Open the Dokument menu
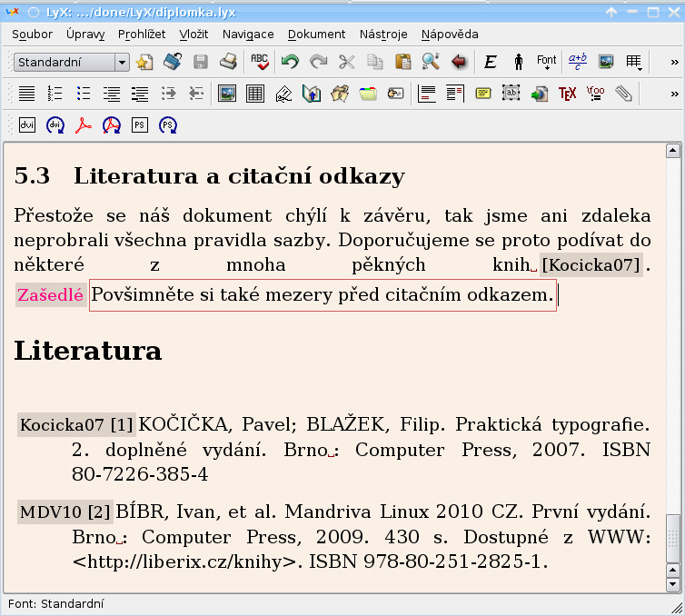This screenshot has height=616, width=685. [x=316, y=35]
